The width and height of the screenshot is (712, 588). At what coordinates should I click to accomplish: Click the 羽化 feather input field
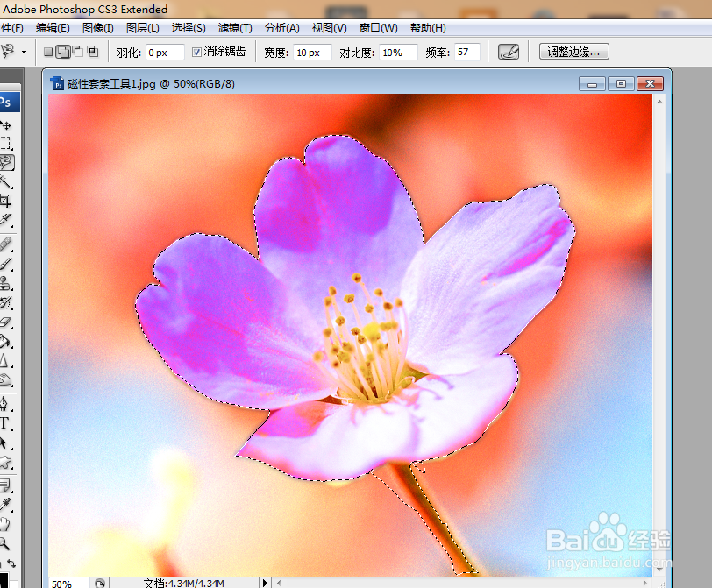click(165, 53)
